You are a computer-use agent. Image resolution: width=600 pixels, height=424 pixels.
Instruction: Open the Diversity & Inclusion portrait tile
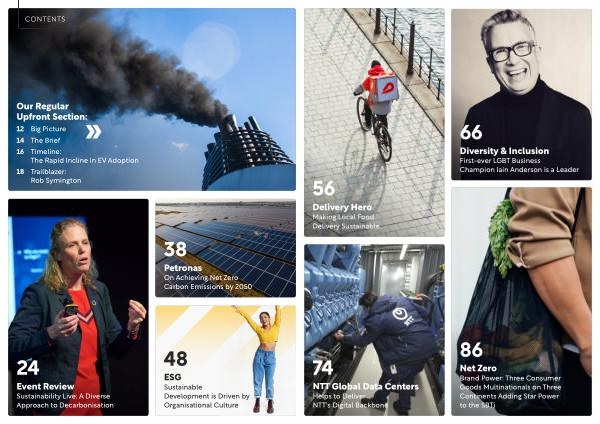[521, 95]
